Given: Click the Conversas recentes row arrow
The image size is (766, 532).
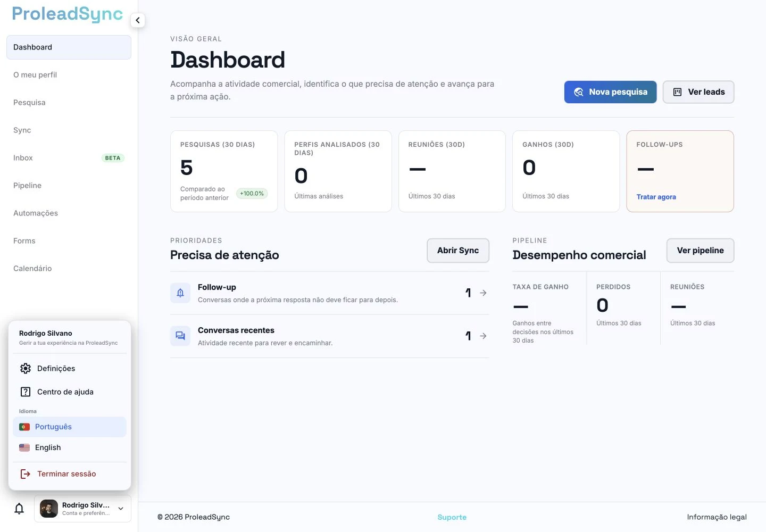Looking at the screenshot, I should coord(483,336).
